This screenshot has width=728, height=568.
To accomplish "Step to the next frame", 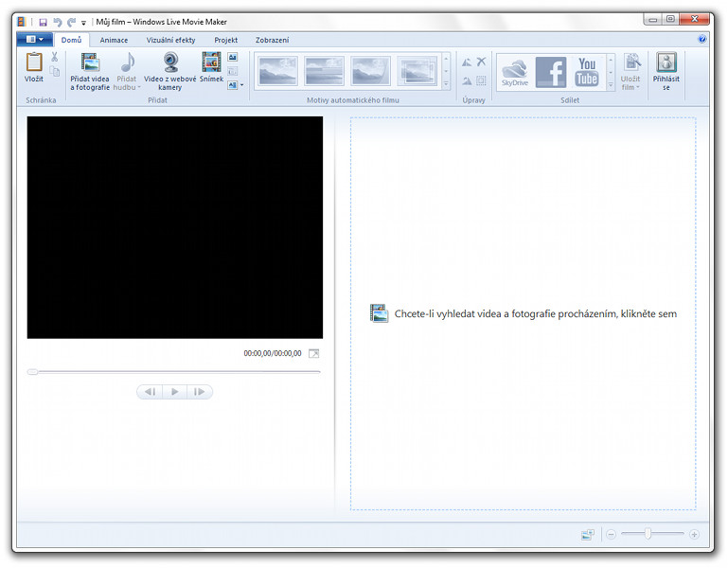I will [x=200, y=392].
